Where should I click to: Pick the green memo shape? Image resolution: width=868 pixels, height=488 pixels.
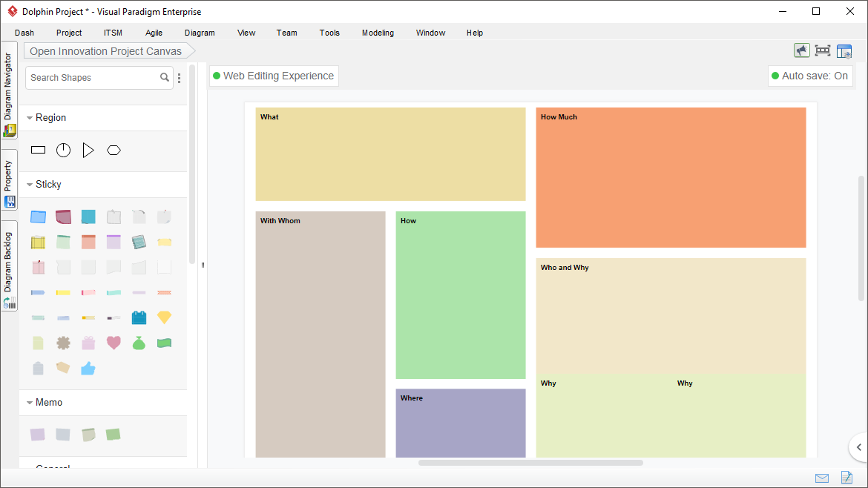[113, 435]
